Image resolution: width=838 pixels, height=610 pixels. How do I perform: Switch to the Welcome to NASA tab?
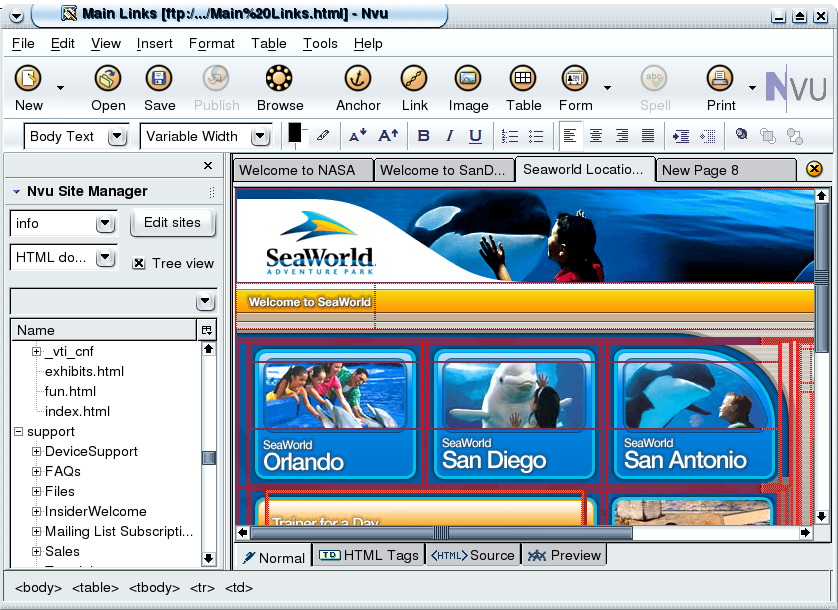click(303, 171)
